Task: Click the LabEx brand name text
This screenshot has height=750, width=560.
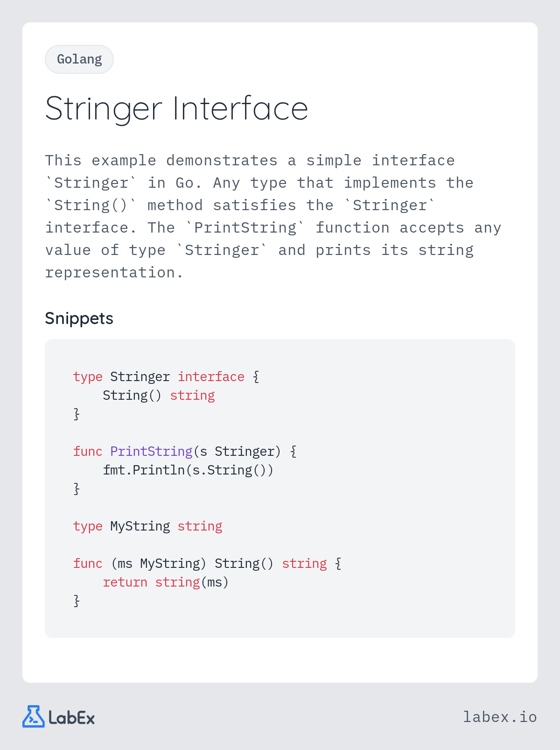Action: tap(71, 718)
